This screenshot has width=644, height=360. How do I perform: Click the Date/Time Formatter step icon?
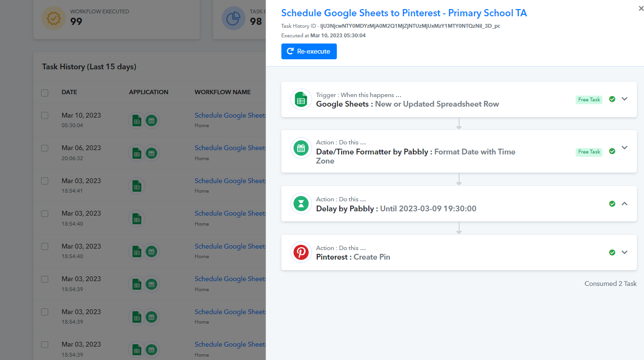[301, 148]
